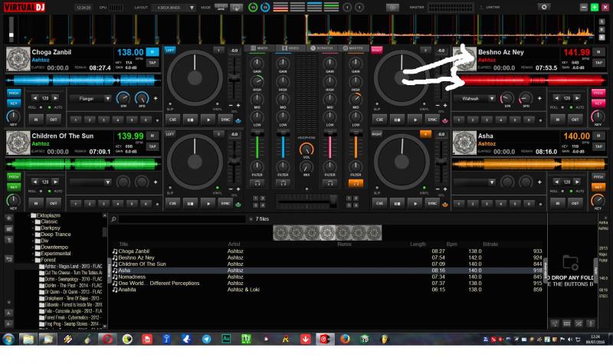613x364 pixels.
Task: Toggle PITCH button on Children Of The Sun deck
Action: coord(14,177)
